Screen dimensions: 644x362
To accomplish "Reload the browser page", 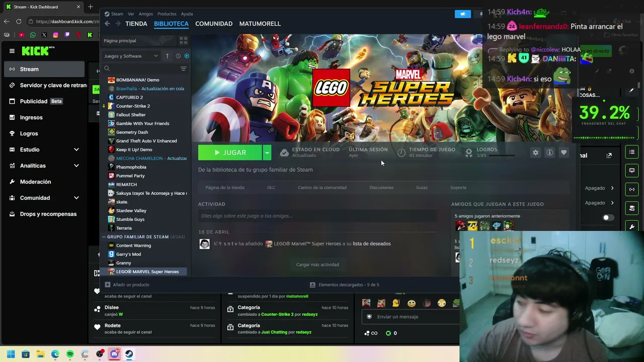I will (19, 21).
